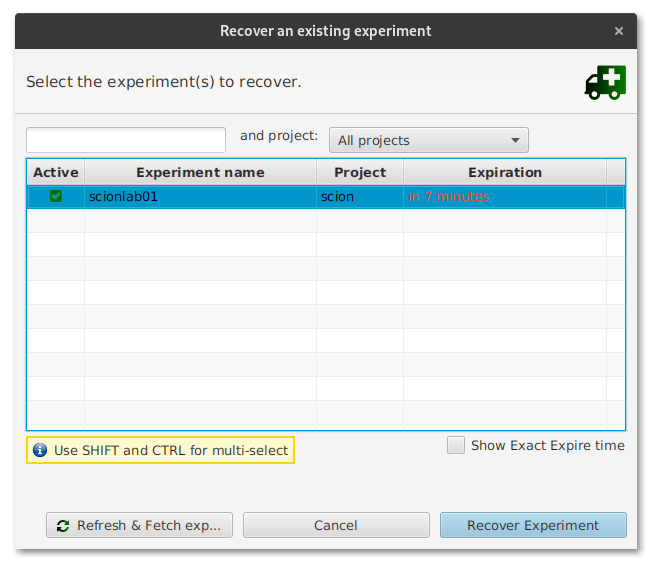Sort by Experiment name column header
This screenshot has width=656, height=569.
click(200, 172)
